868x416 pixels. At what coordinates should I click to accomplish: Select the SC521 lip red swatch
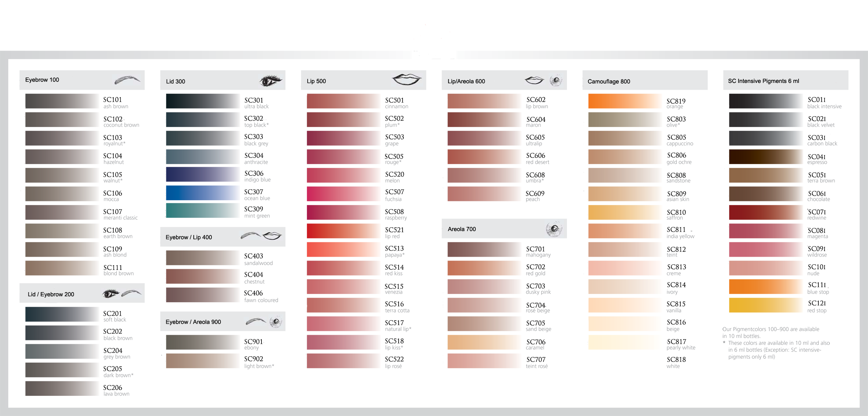coord(343,231)
